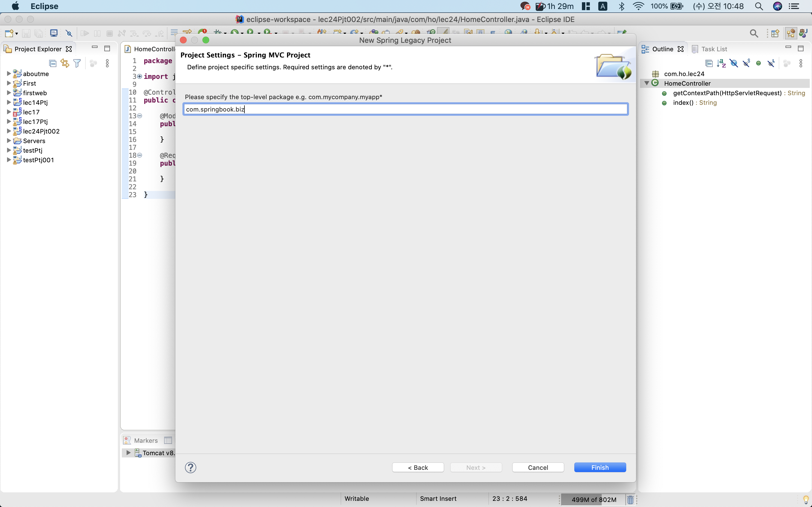This screenshot has width=812, height=507.
Task: Click the toolbar search magnifier icon
Action: (x=754, y=33)
